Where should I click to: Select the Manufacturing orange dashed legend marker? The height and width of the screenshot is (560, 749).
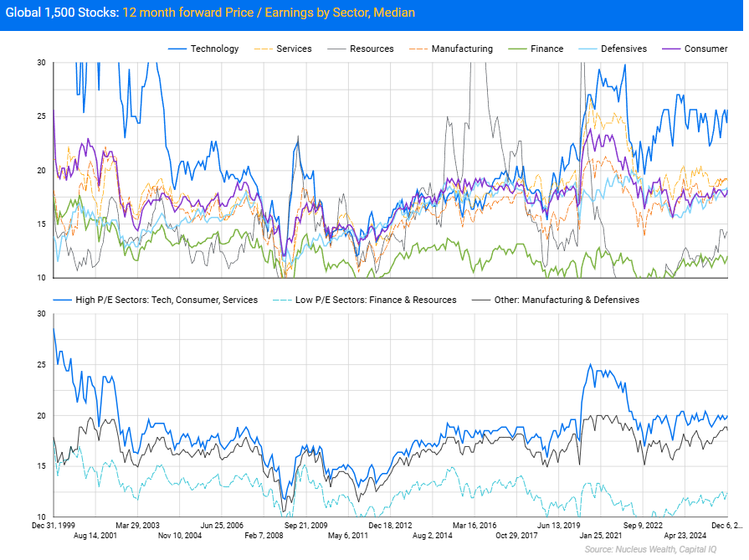418,49
